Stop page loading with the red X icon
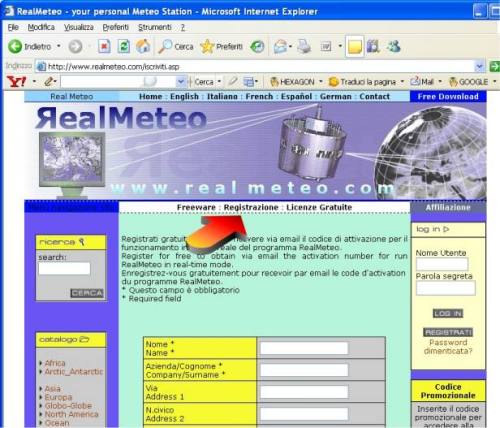This screenshot has width=500, height=428. tap(104, 46)
